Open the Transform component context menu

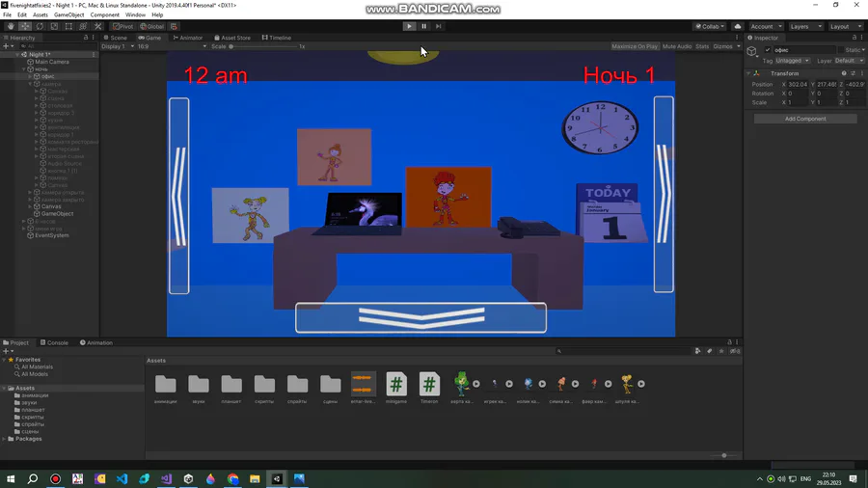(x=861, y=73)
